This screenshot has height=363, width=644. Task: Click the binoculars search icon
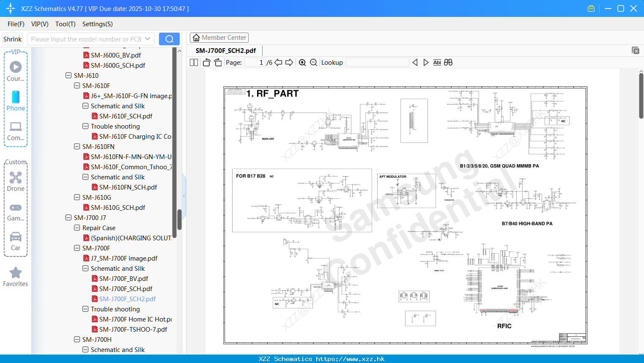tap(448, 62)
